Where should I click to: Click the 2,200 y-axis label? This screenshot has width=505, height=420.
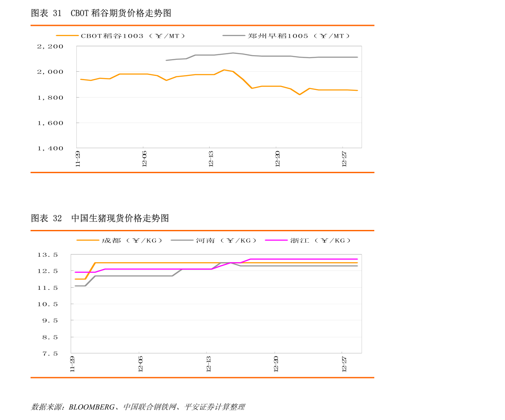50,46
